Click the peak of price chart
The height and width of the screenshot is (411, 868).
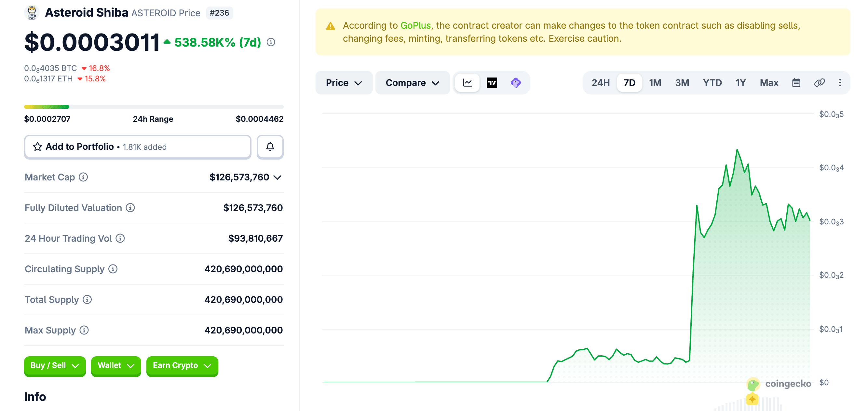tap(737, 149)
